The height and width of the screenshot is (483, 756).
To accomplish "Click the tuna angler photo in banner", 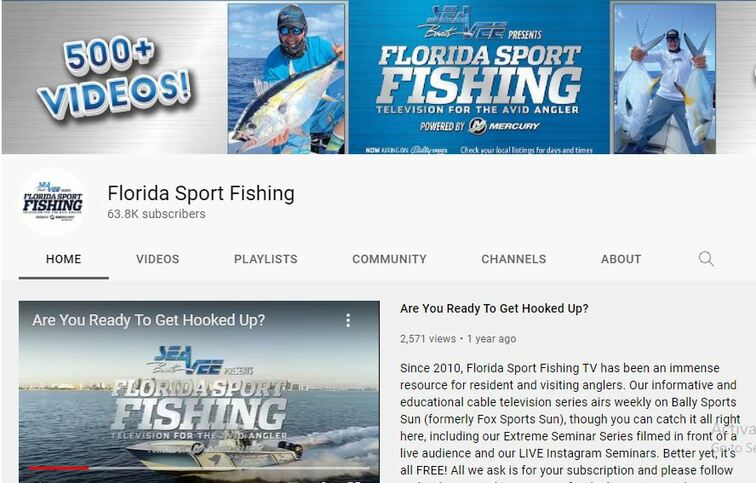I will click(287, 79).
